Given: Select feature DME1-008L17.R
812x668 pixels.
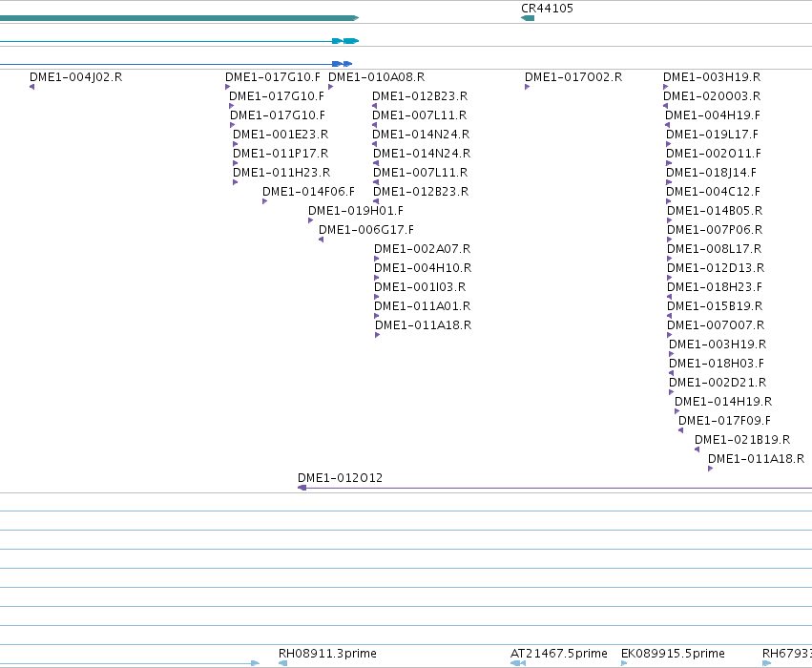Looking at the screenshot, I should point(714,249).
